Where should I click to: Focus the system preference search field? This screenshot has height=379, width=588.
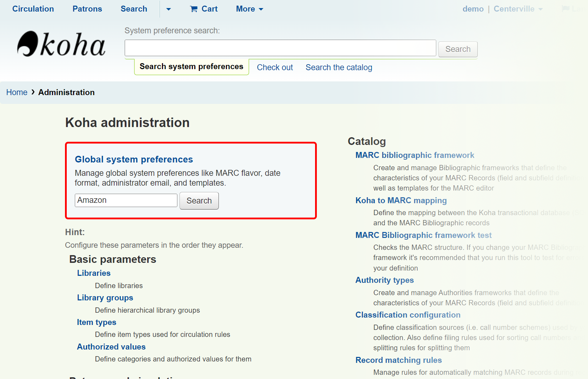coord(280,48)
